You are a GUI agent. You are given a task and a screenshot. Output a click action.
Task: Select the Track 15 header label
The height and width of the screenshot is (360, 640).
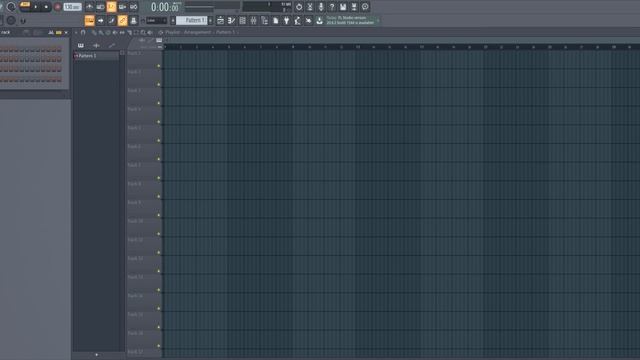pyautogui.click(x=135, y=314)
